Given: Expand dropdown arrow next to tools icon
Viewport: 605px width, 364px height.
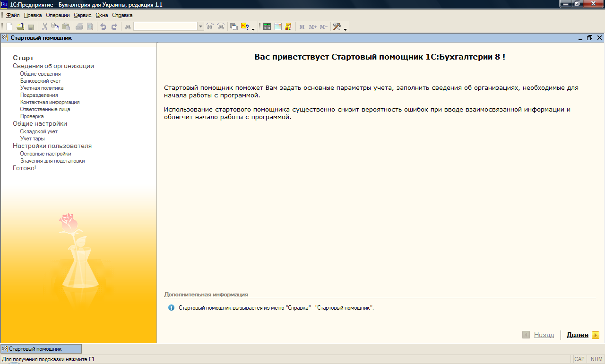Looking at the screenshot, I should (x=345, y=29).
